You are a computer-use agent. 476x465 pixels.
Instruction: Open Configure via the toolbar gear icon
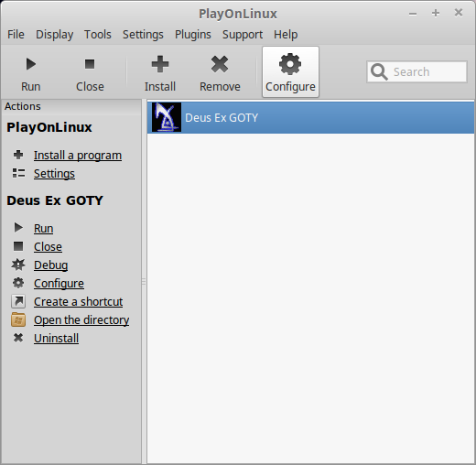[290, 64]
